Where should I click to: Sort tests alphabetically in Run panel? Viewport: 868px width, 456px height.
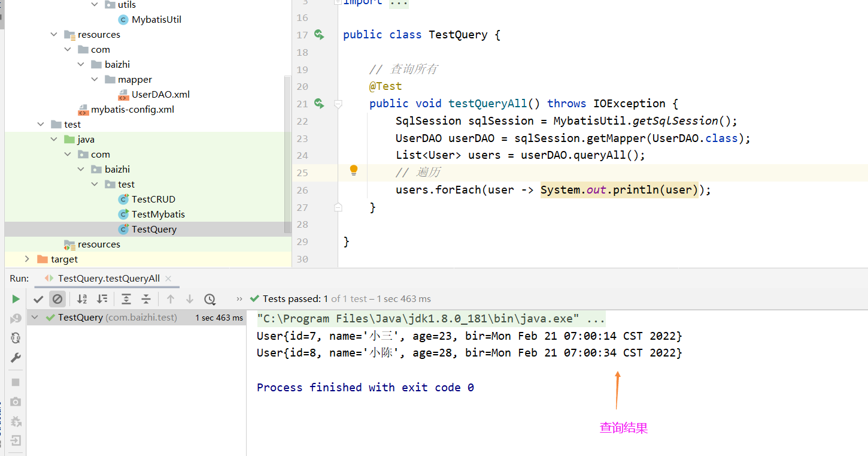pos(83,299)
